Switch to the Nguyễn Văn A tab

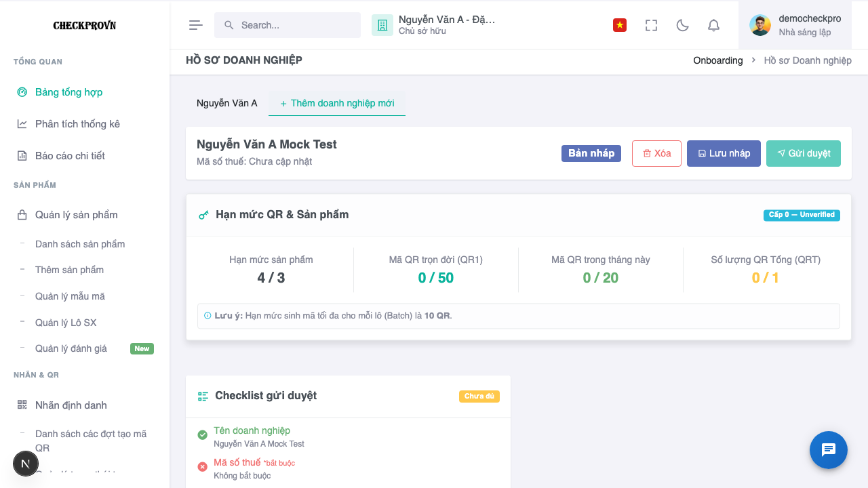(227, 103)
